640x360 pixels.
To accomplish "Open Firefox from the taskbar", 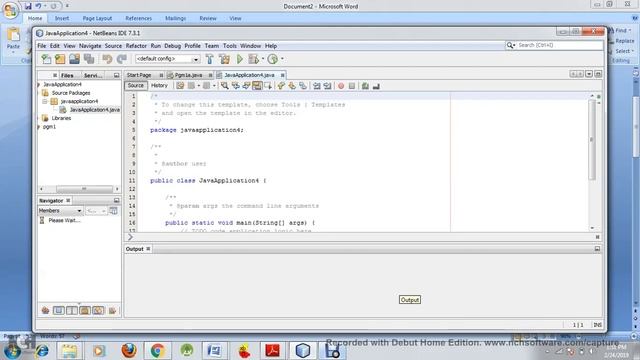I will click(129, 350).
